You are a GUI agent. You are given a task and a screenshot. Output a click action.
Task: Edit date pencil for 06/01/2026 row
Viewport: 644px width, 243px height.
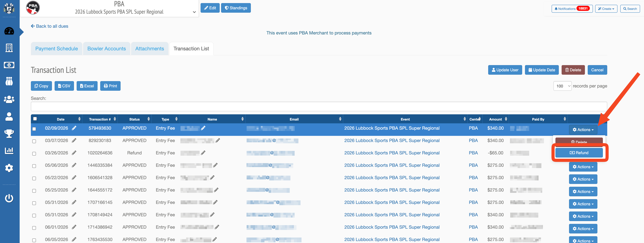click(x=74, y=227)
